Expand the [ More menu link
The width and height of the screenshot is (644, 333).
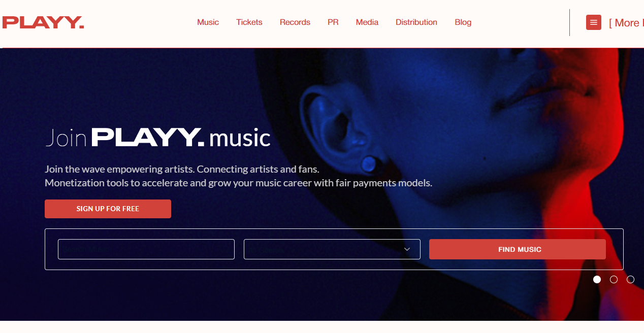[x=626, y=23]
